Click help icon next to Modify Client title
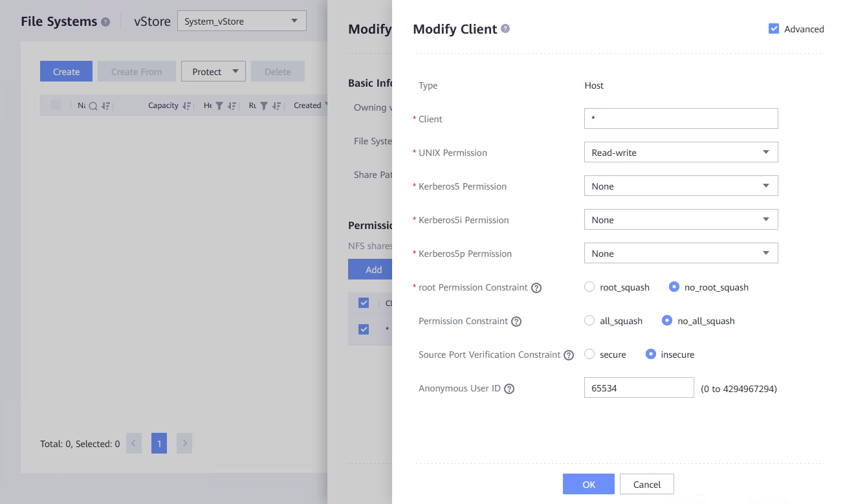 505,29
